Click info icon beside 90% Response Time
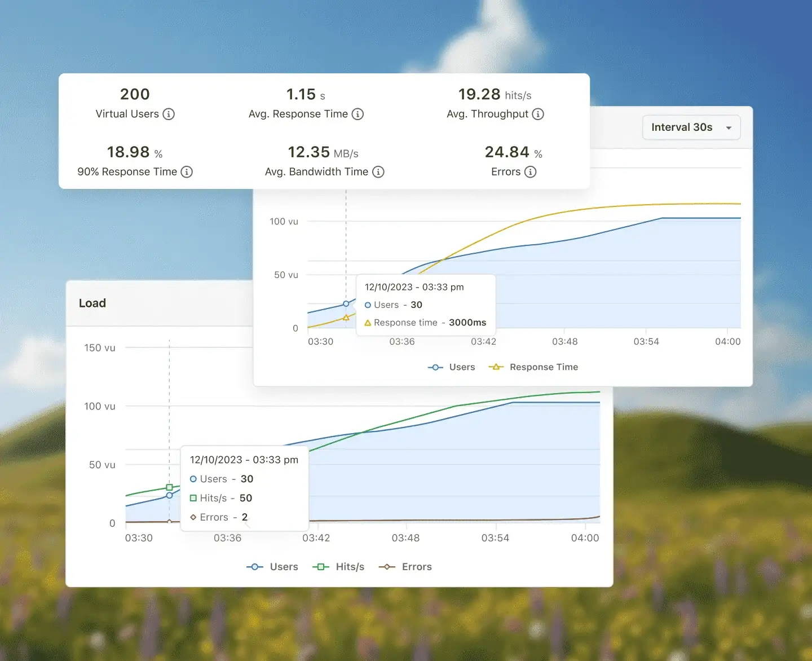Screen dimensions: 812x661 (x=187, y=172)
